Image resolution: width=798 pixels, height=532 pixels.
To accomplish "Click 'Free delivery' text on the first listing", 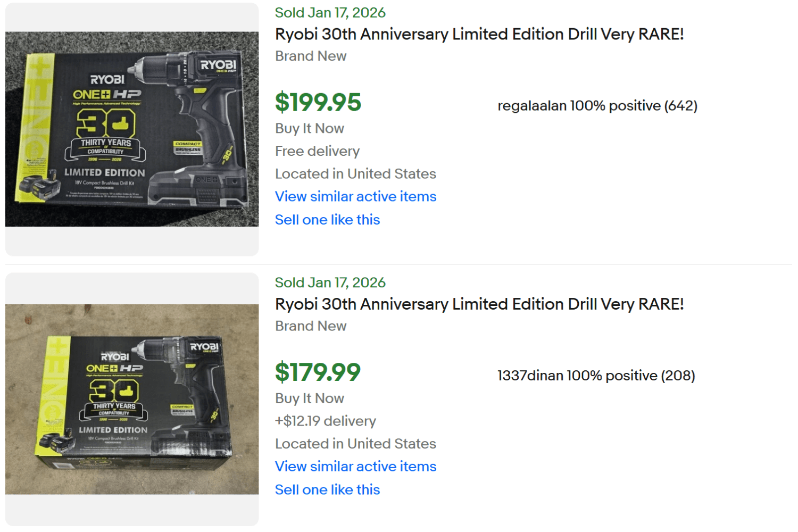I will pos(317,151).
